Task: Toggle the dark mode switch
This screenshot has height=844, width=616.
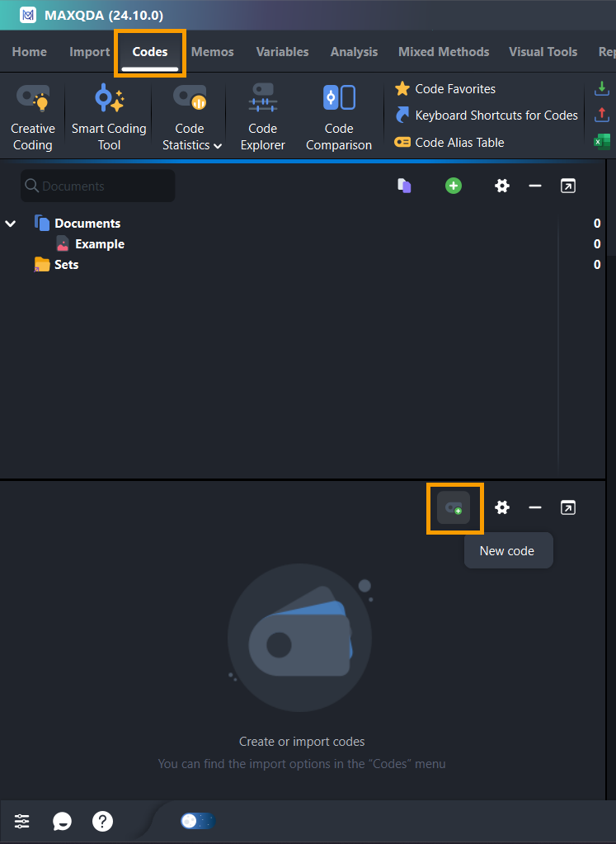Action: click(x=197, y=821)
